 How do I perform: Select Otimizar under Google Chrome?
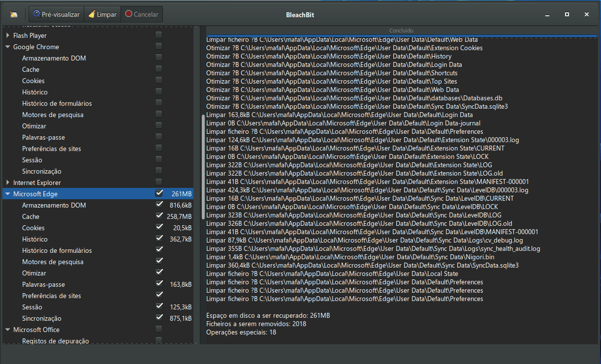click(34, 126)
